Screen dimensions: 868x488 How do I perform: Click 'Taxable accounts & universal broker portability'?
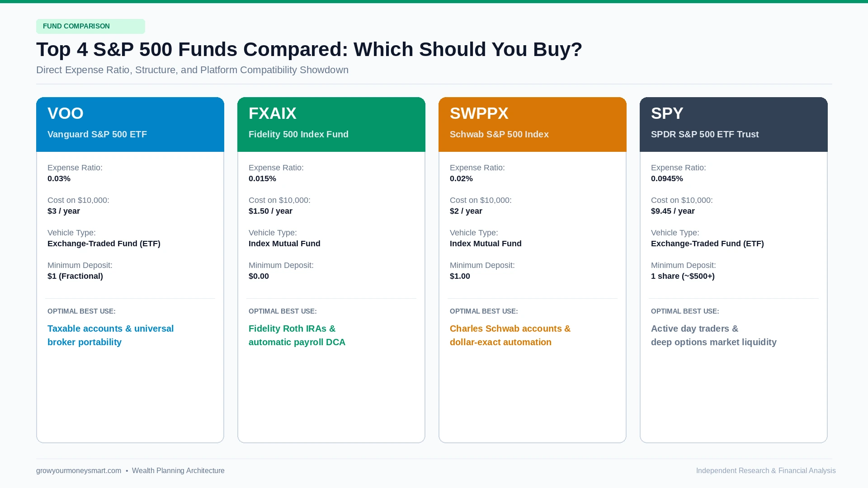click(110, 335)
